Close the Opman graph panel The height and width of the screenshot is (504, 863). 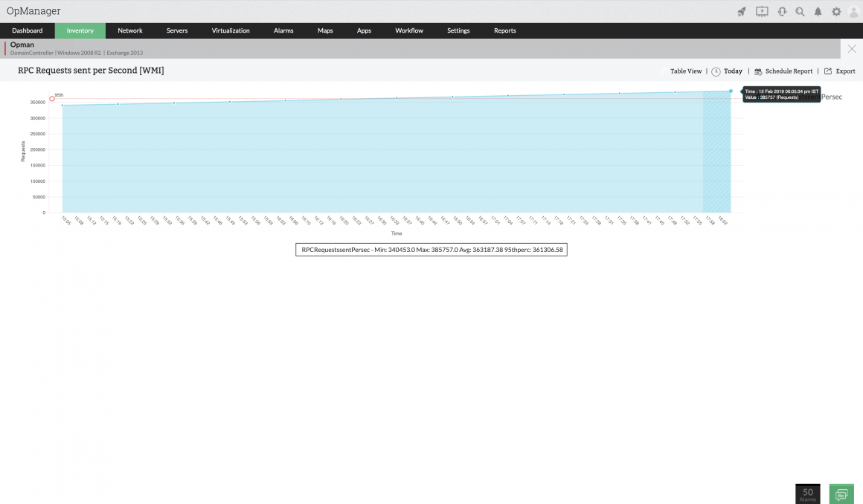[x=851, y=49]
